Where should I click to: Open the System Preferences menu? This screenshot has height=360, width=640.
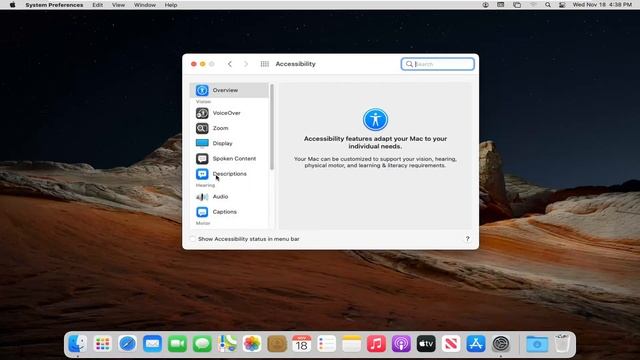(x=54, y=5)
